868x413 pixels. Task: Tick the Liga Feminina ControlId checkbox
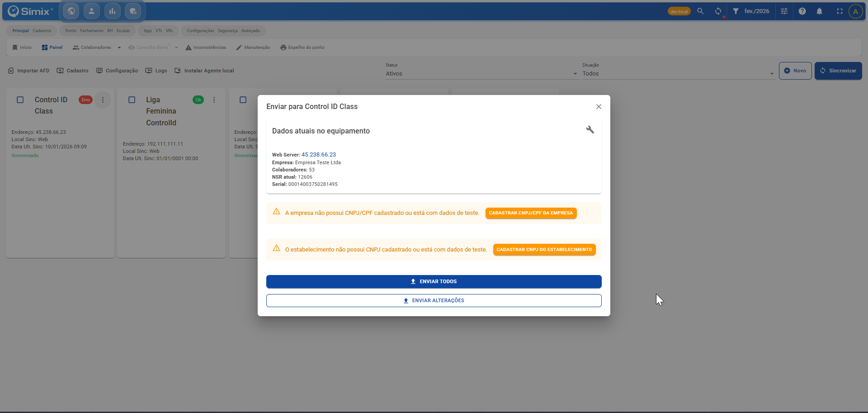point(132,100)
